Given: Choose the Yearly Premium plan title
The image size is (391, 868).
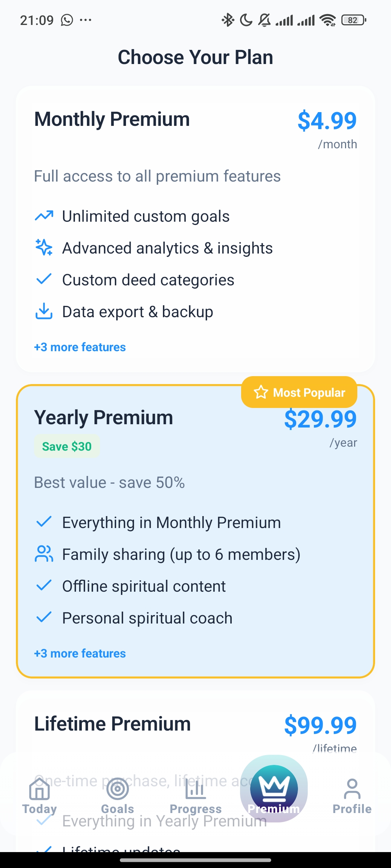Looking at the screenshot, I should [104, 417].
